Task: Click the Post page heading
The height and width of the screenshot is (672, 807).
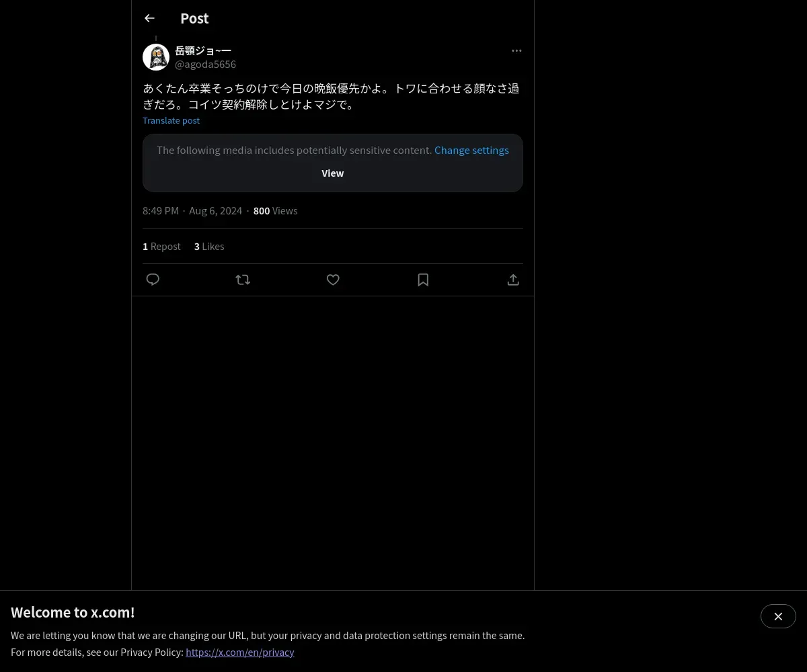Action: pos(194,18)
